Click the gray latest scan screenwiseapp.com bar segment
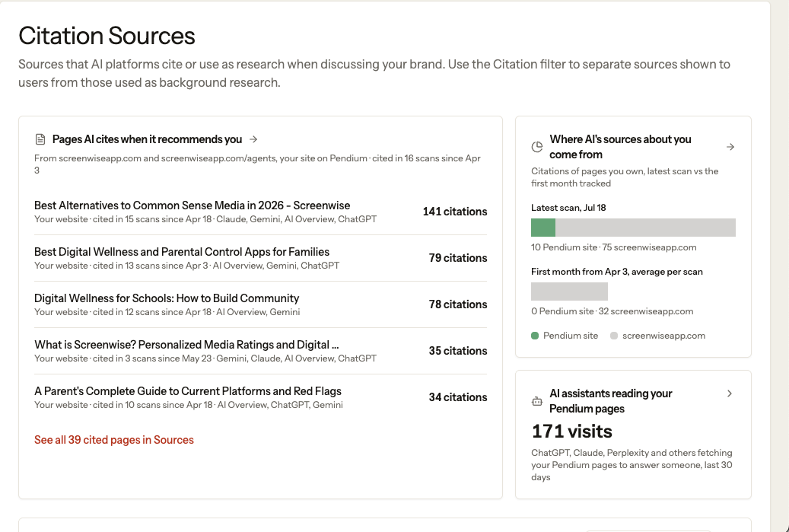This screenshot has height=532, width=789. click(x=645, y=228)
